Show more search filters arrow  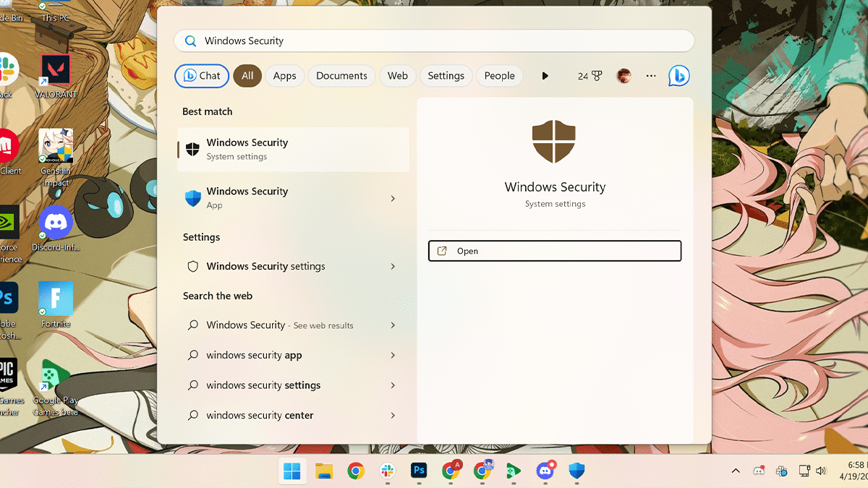545,76
